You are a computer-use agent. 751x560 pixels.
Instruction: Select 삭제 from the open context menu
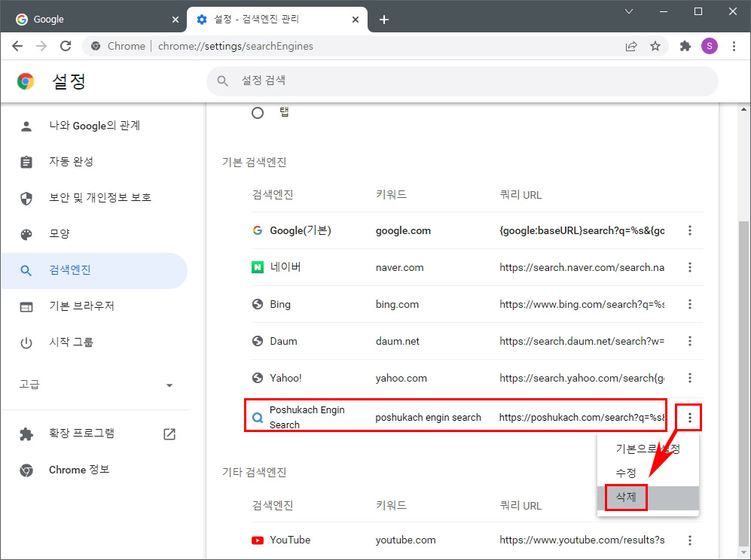coord(625,497)
